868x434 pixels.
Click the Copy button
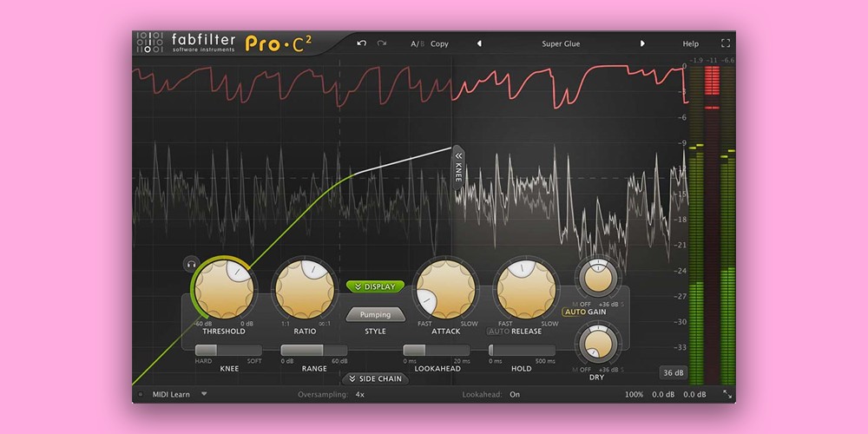point(439,43)
